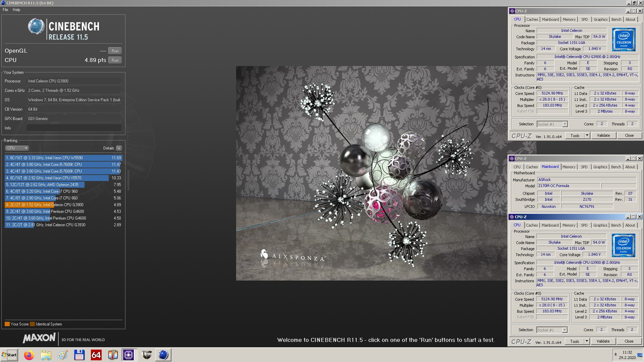The height and width of the screenshot is (362, 644).
Task: Click the Start button
Action: coord(9,355)
